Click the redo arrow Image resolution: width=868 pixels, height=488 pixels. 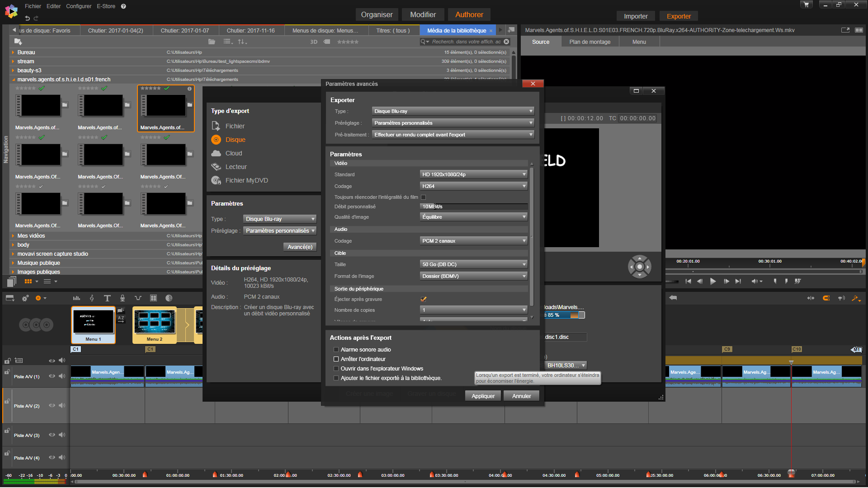coord(36,18)
